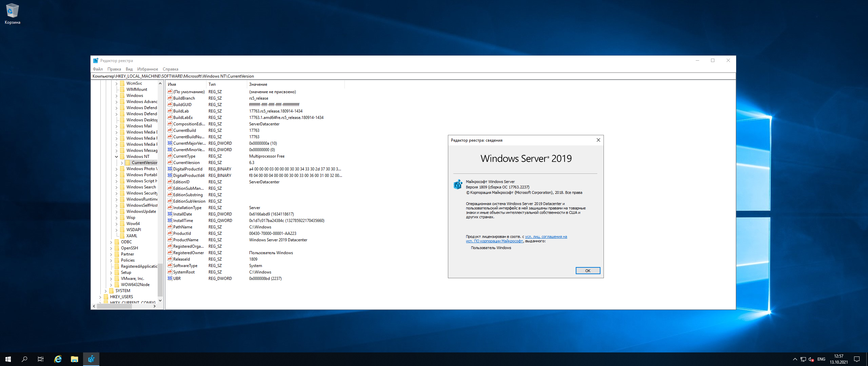868x366 pixels.
Task: Collapse the Windows NT tree node
Action: point(117,157)
